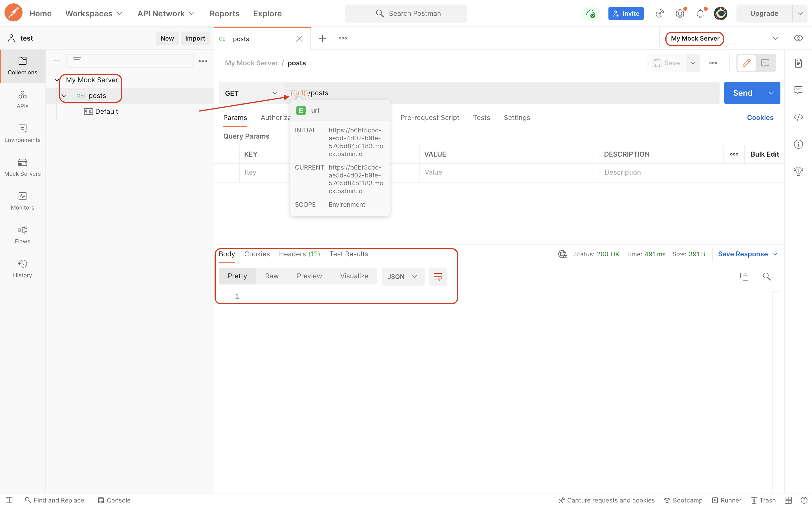Screen dimensions: 812x507
Task: Click the code snippet icon in the right sidebar
Action: click(x=798, y=117)
